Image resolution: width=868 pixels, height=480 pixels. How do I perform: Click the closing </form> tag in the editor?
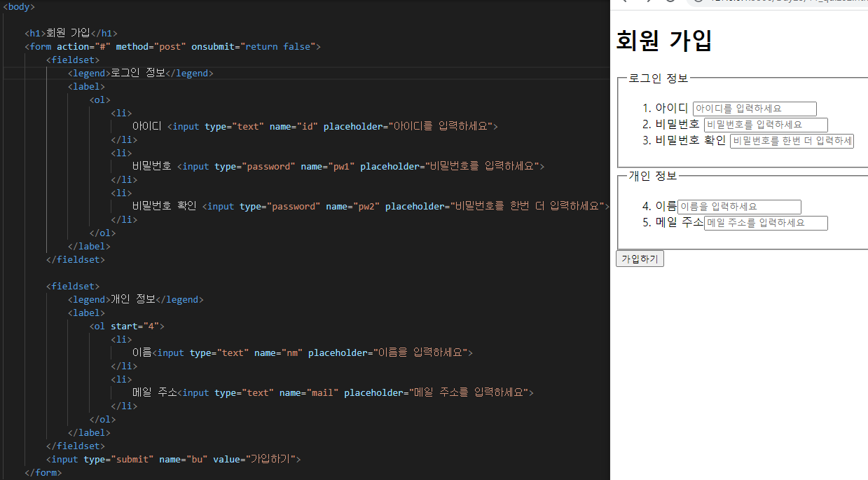pyautogui.click(x=43, y=472)
